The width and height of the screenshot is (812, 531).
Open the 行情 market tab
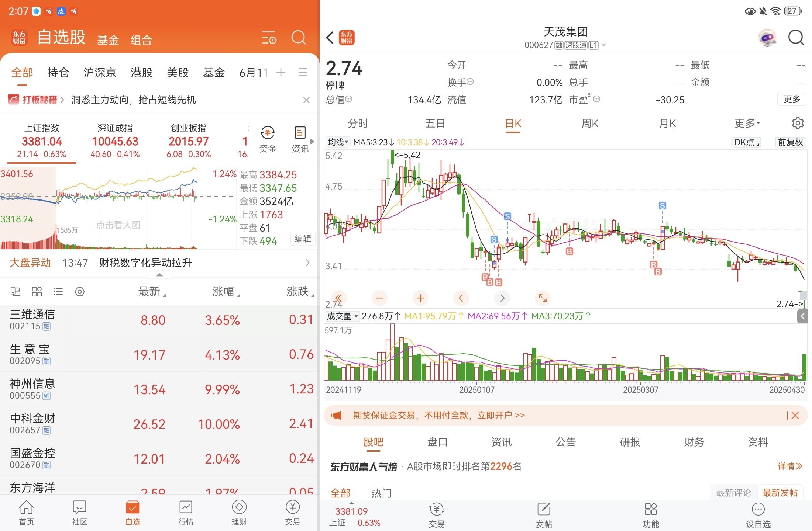[x=186, y=513]
